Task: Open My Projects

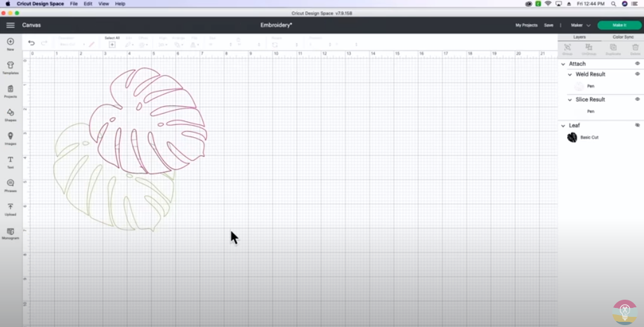Action: (x=526, y=25)
